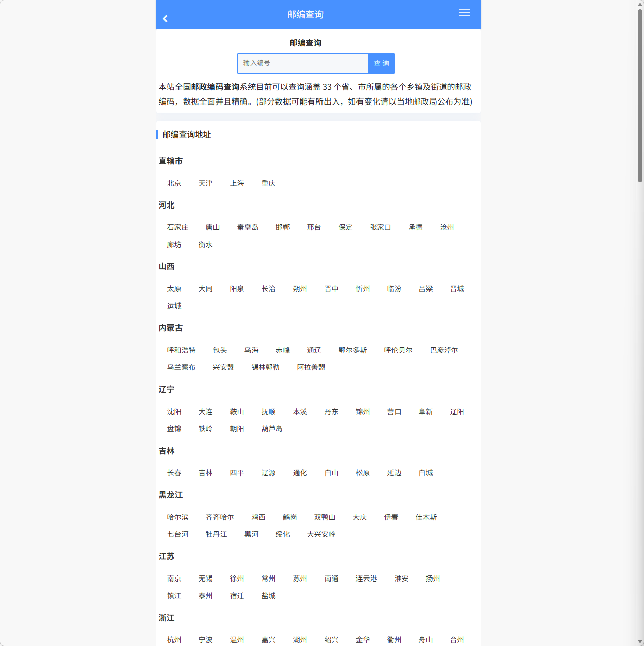The image size is (644, 646).
Task: Select 长春 under 吉林 province
Action: [x=174, y=473]
